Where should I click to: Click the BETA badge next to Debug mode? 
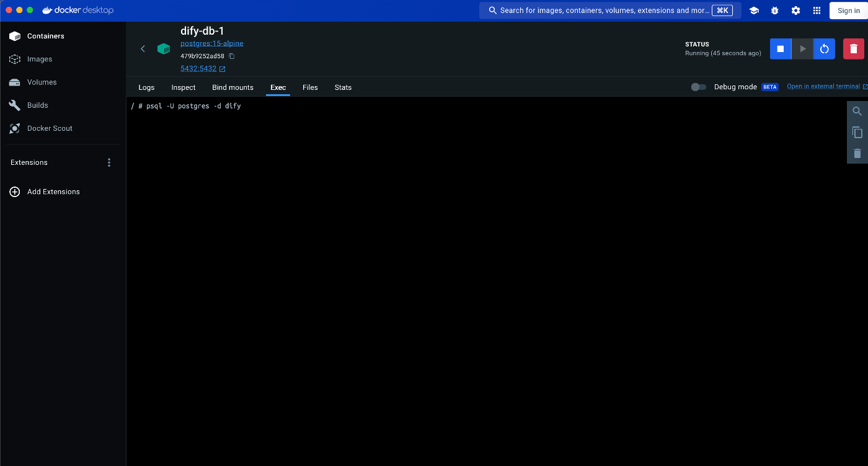[770, 87]
